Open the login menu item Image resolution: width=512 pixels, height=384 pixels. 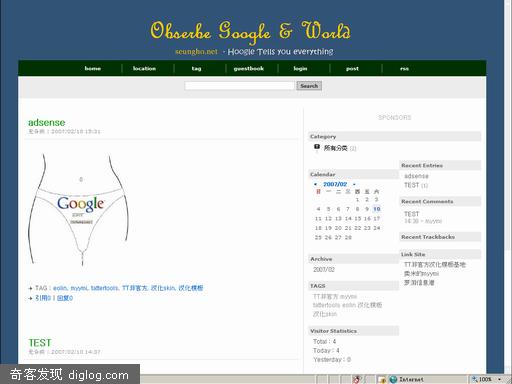300,68
